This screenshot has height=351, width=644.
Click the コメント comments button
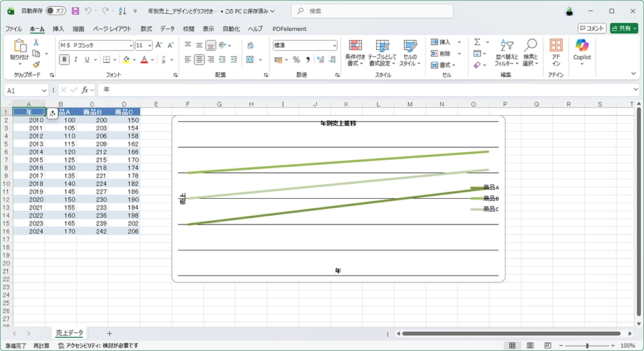tap(592, 28)
